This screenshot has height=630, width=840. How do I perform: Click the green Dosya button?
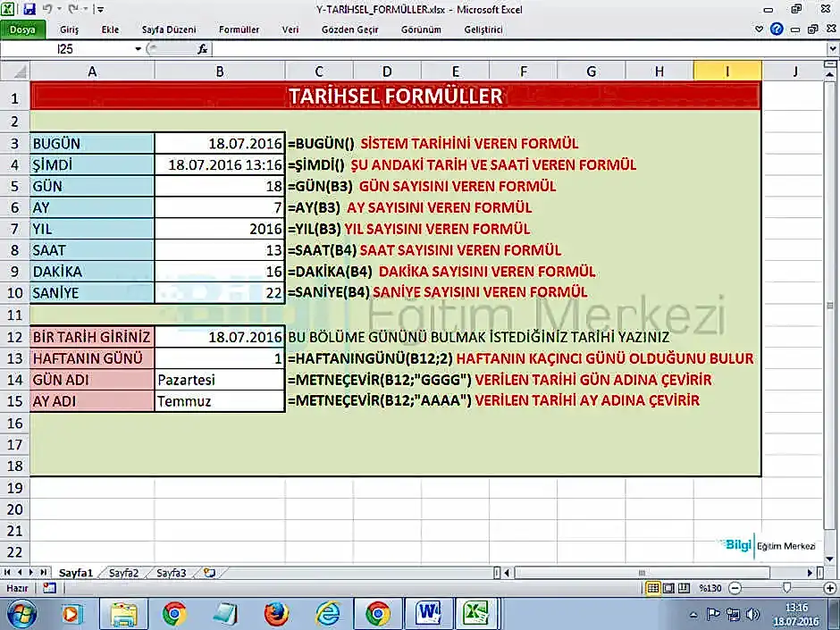click(22, 29)
